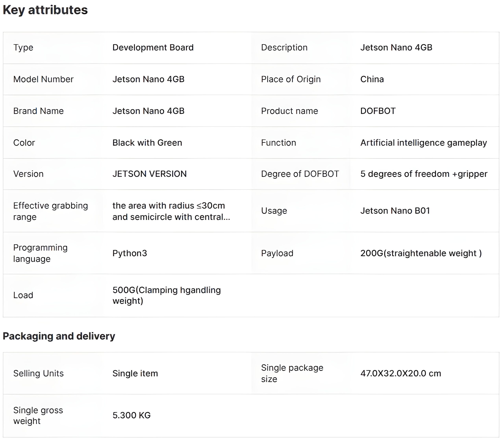The height and width of the screenshot is (441, 504).
Task: Click the 'Degree of DOFBOT' label
Action: click(x=300, y=174)
